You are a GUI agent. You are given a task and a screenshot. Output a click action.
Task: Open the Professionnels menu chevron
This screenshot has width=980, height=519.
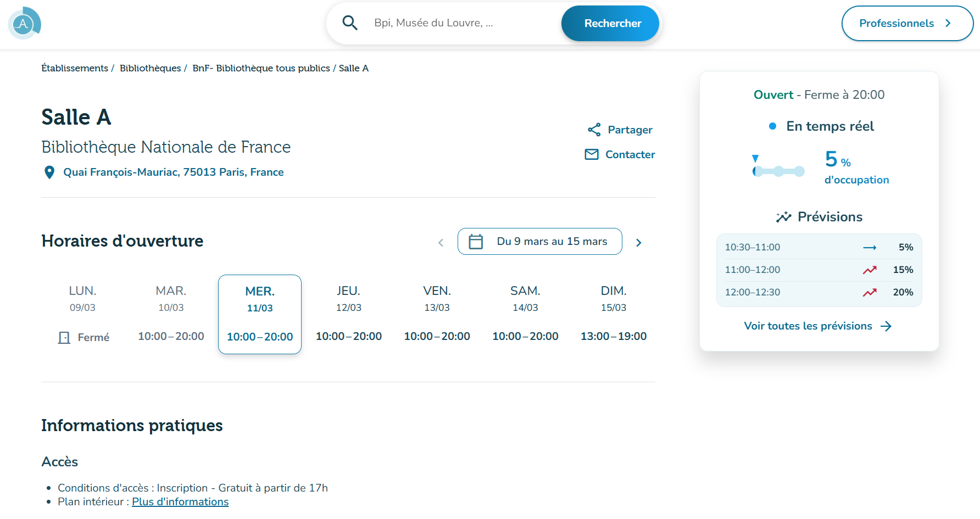pyautogui.click(x=948, y=23)
